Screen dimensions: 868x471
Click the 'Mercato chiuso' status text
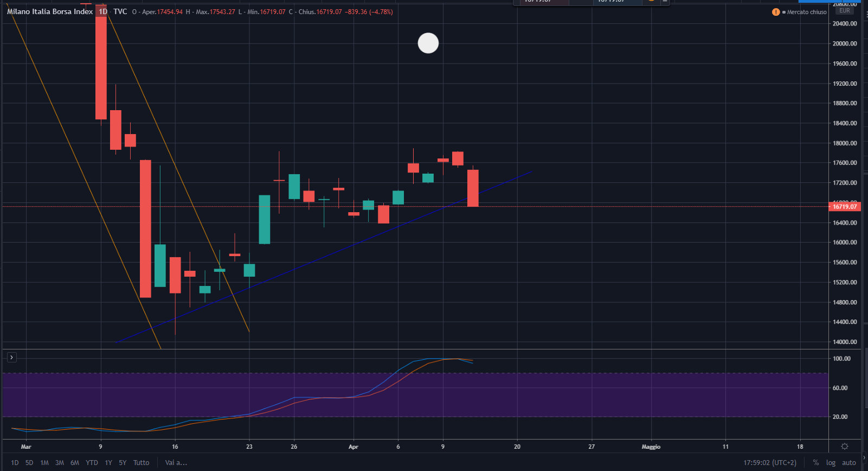click(x=807, y=12)
